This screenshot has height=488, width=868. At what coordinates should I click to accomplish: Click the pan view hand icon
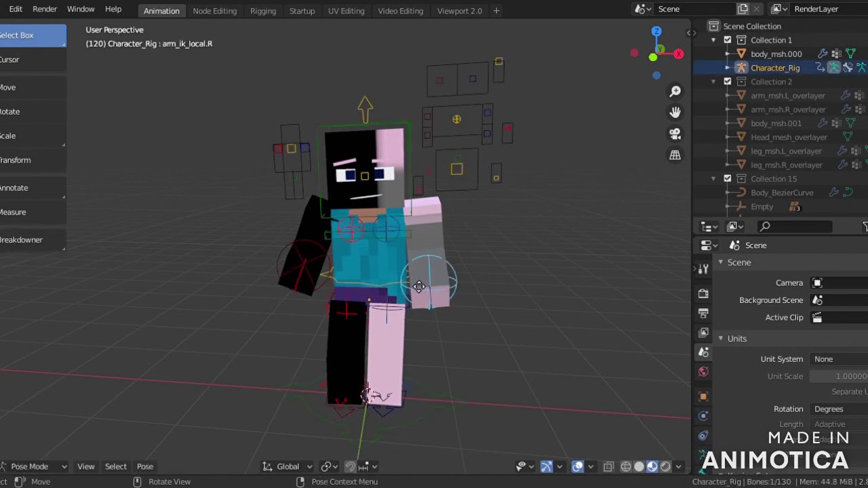click(x=675, y=113)
